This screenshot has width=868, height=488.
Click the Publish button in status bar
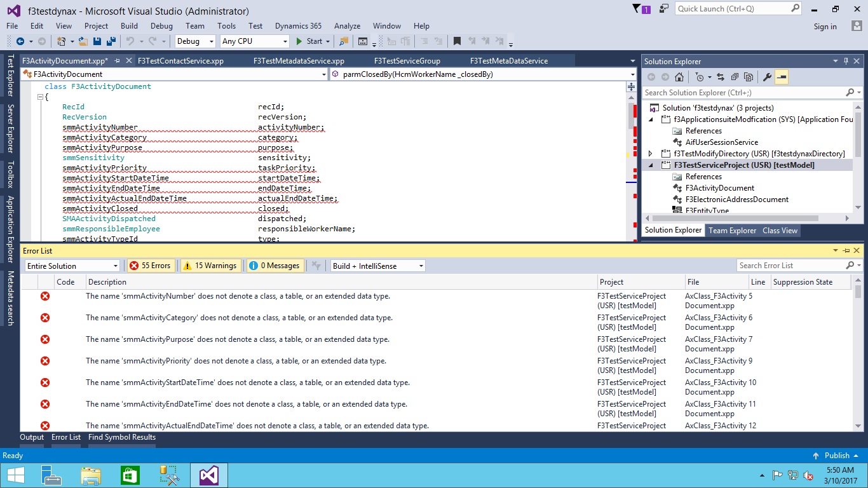837,455
